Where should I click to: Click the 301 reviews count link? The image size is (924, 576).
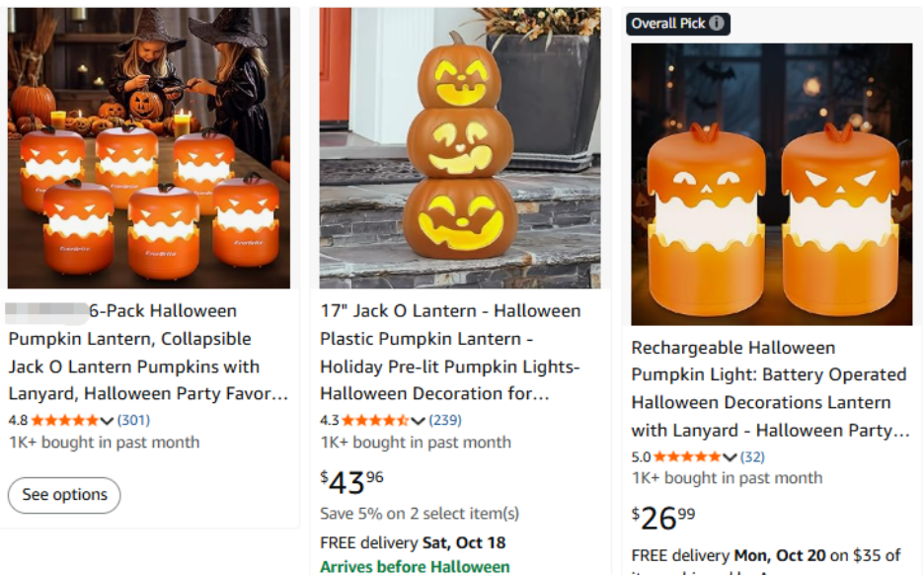[x=133, y=421]
